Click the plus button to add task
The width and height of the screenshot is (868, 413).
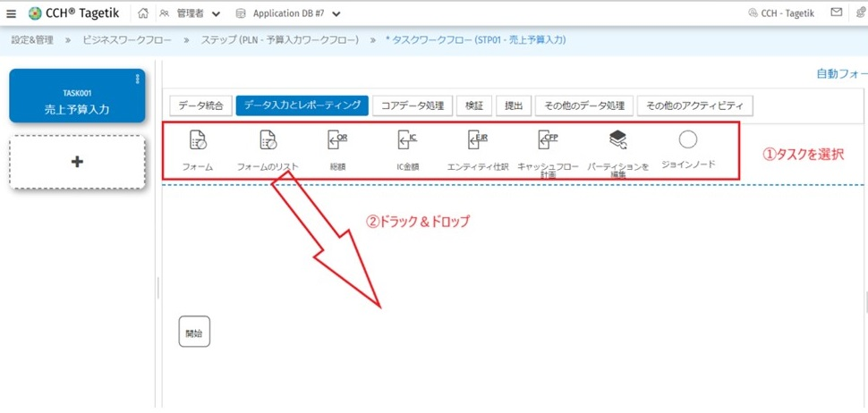point(77,162)
